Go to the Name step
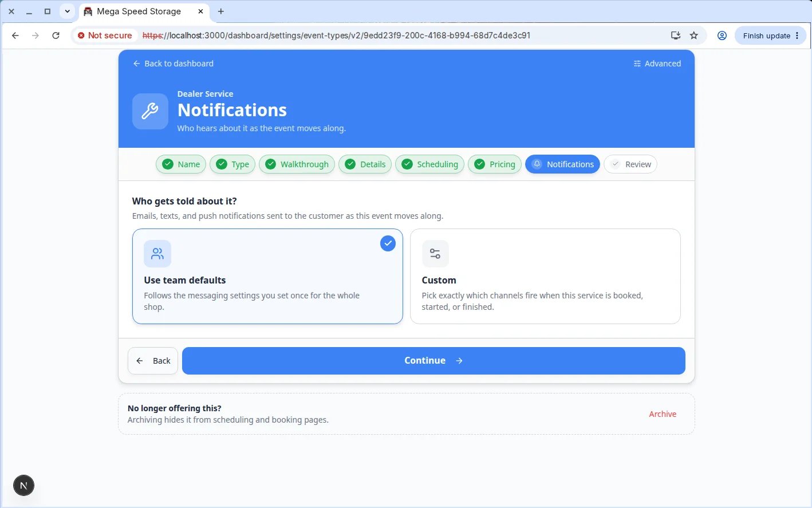Screen dimensions: 812x508 pyautogui.click(x=181, y=164)
